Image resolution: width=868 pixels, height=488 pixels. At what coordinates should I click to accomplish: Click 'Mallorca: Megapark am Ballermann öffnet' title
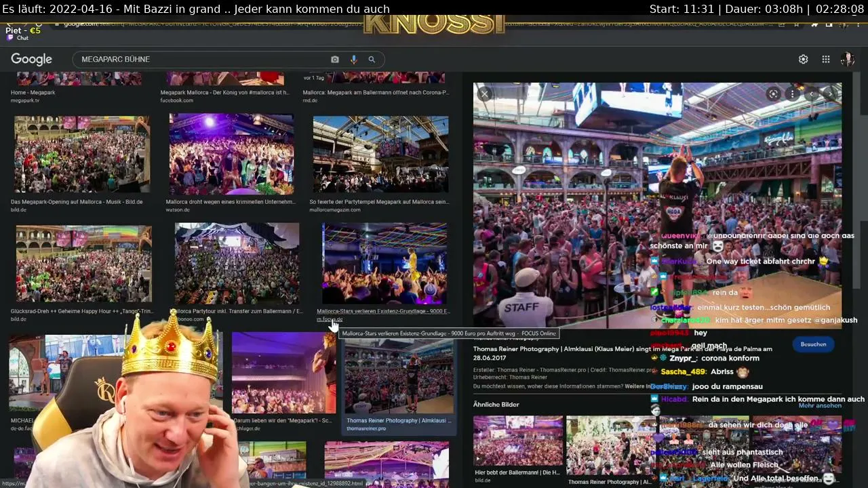(376, 93)
